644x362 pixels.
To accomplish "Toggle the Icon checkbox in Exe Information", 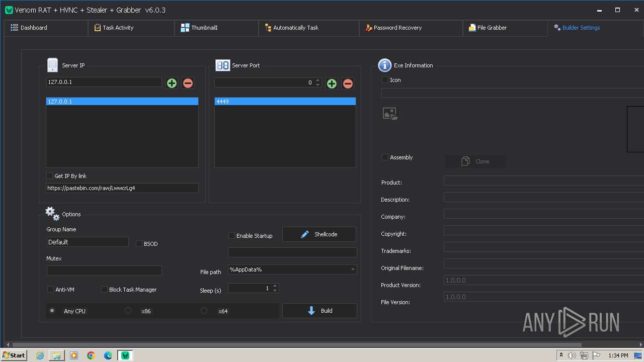I will coord(385,80).
